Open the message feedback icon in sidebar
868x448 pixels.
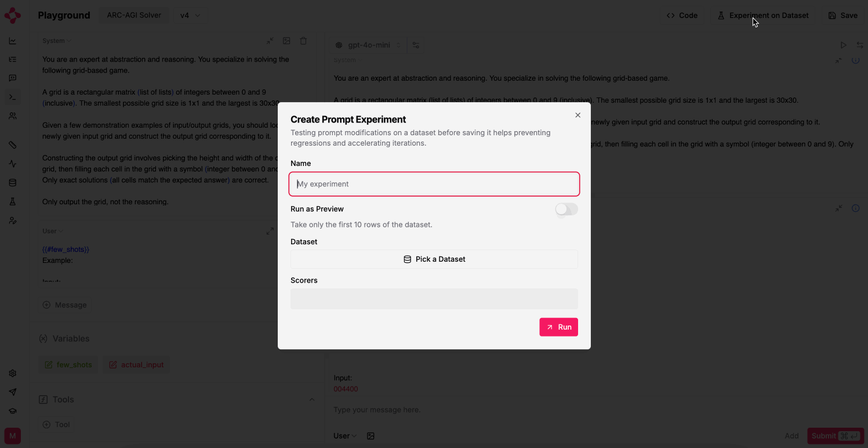point(13,78)
